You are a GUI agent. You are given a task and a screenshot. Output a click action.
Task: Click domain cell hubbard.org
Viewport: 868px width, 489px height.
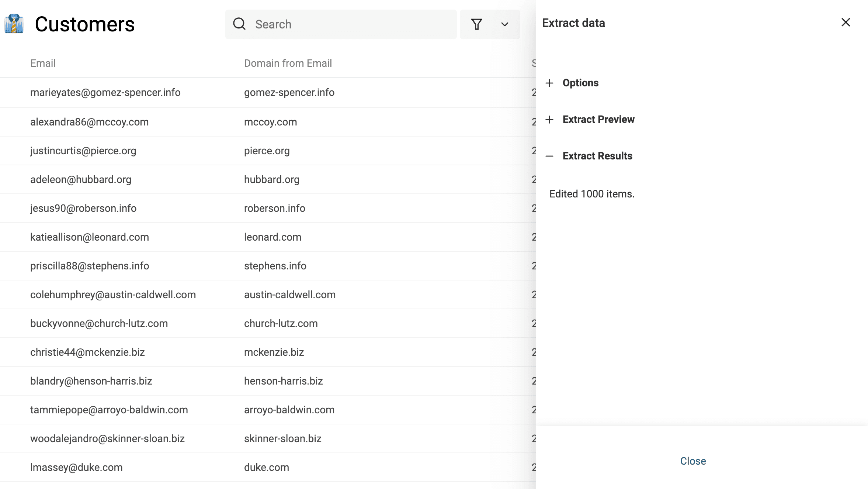(271, 179)
